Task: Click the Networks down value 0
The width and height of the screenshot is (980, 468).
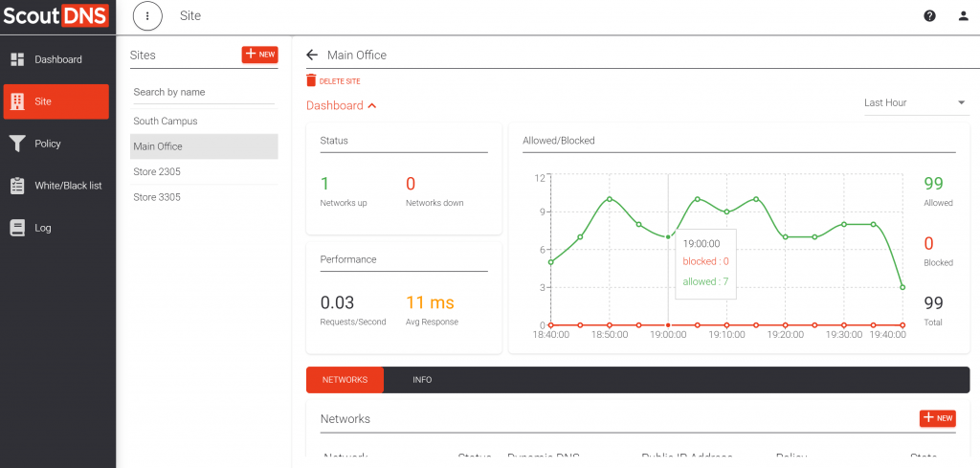Action: click(x=411, y=184)
